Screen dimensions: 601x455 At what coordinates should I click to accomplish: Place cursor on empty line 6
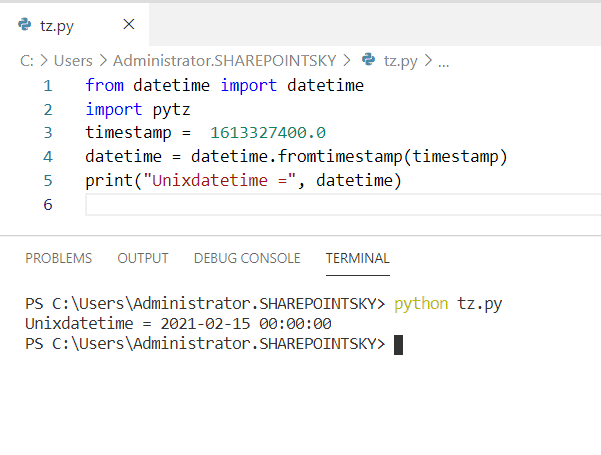pyautogui.click(x=343, y=205)
